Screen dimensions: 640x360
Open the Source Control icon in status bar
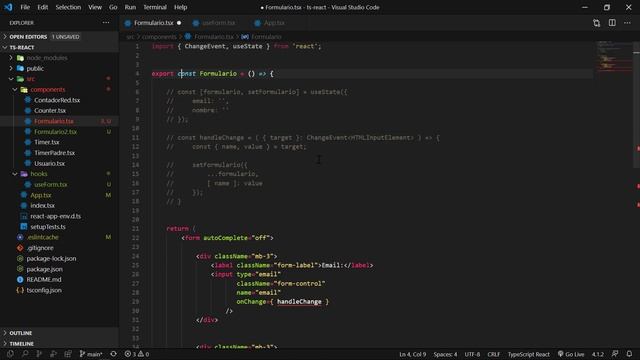39,354
